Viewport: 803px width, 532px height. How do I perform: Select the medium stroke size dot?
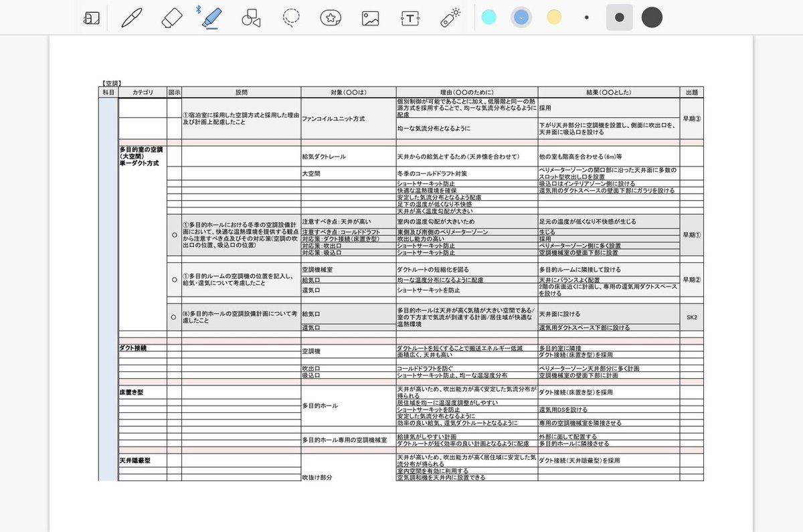620,17
